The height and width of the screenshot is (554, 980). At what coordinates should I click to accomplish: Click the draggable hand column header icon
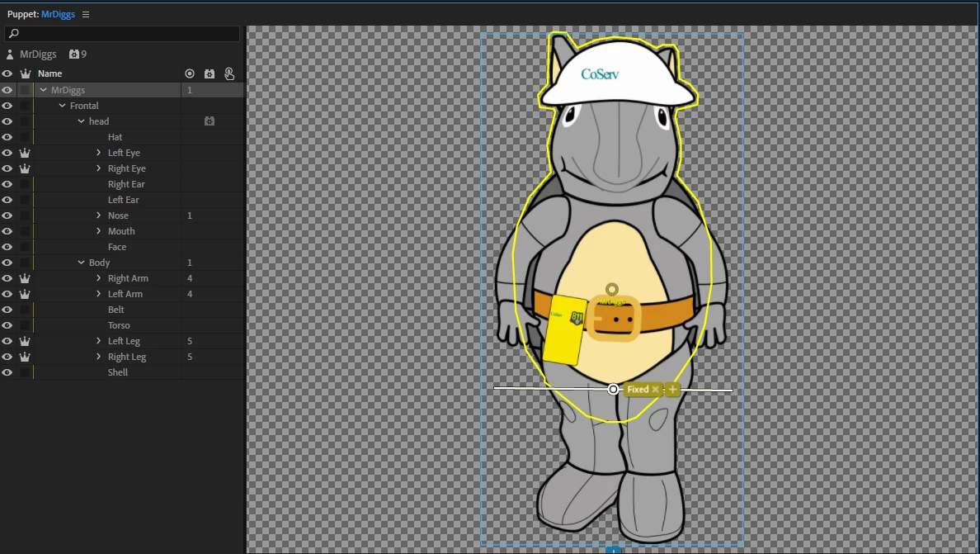[229, 73]
